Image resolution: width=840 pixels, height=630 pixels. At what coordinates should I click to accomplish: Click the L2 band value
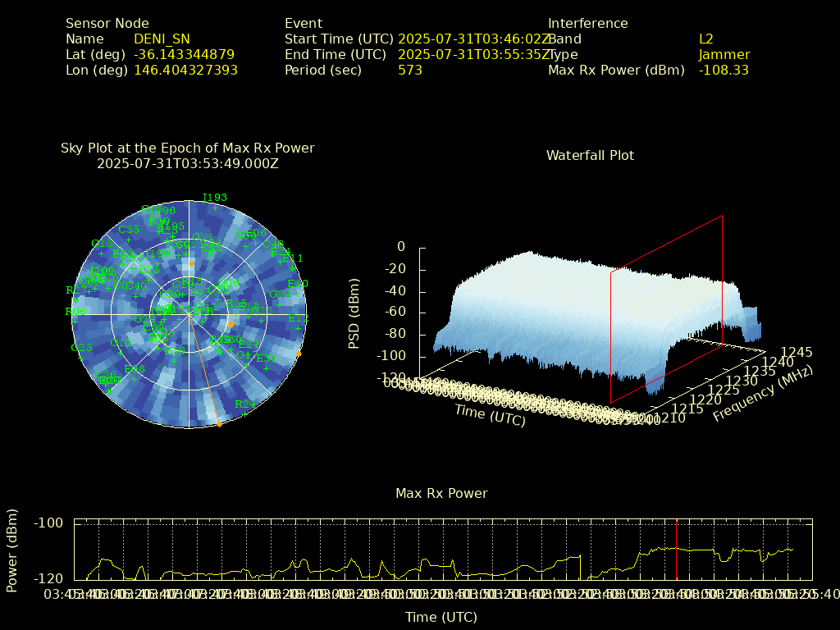(705, 39)
